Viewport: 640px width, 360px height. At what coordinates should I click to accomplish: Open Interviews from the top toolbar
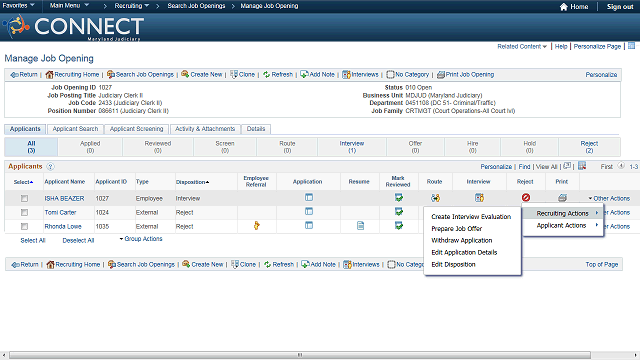[x=360, y=75]
